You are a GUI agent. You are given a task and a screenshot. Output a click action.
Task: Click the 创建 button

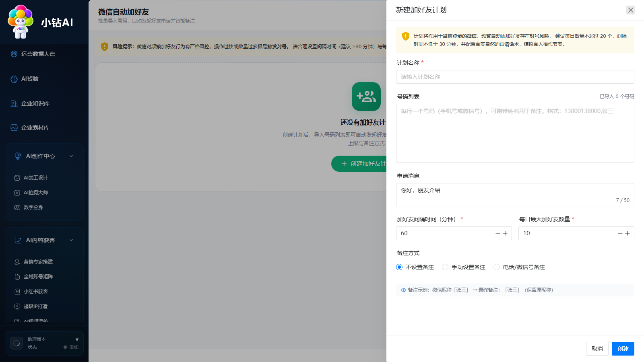(623, 349)
